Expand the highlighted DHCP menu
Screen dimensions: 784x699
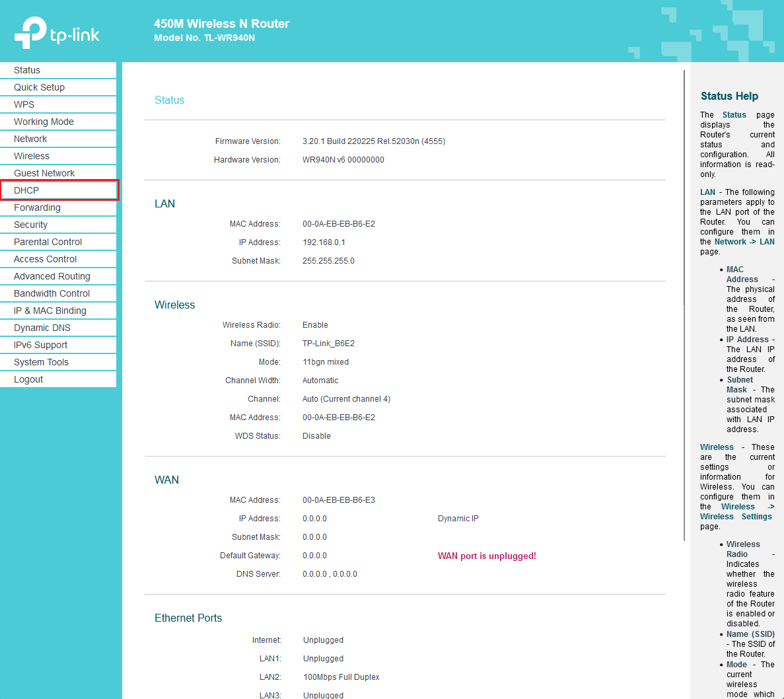pyautogui.click(x=26, y=190)
